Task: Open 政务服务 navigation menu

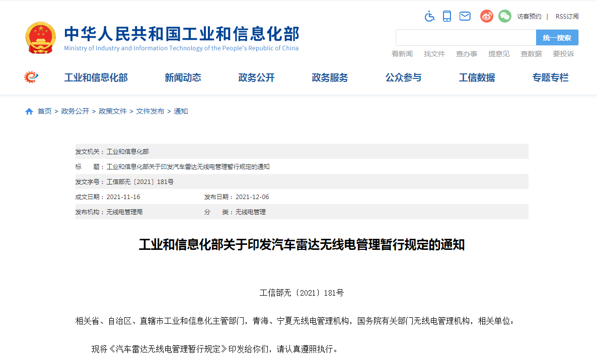Action: pos(330,77)
